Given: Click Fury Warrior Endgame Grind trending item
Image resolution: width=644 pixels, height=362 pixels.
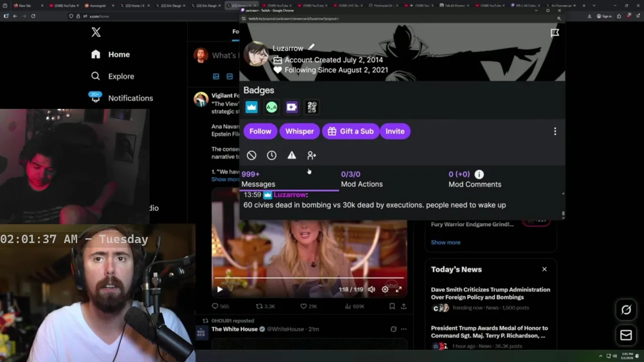Looking at the screenshot, I should click(473, 224).
